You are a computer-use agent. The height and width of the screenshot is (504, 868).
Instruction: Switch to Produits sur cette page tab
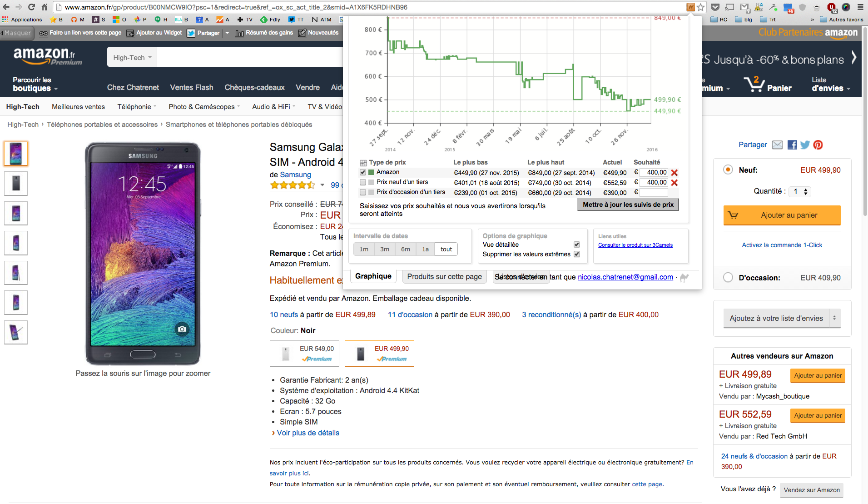[444, 276]
